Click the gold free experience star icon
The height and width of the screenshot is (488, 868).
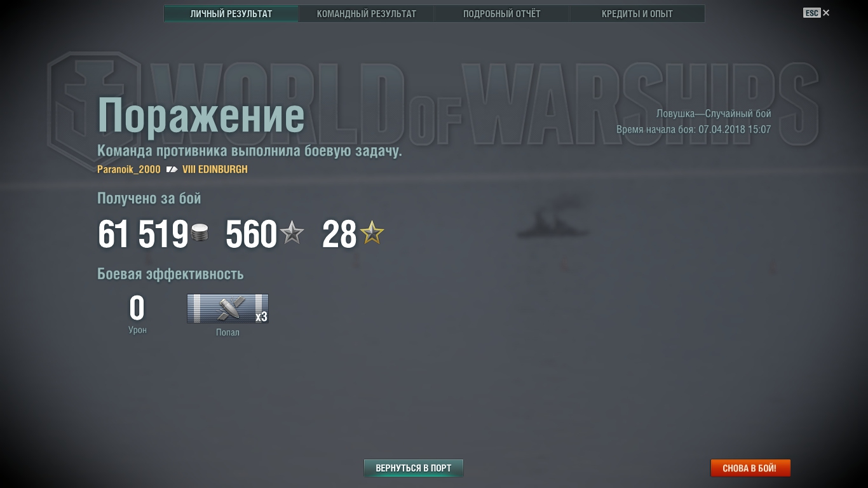(x=372, y=233)
